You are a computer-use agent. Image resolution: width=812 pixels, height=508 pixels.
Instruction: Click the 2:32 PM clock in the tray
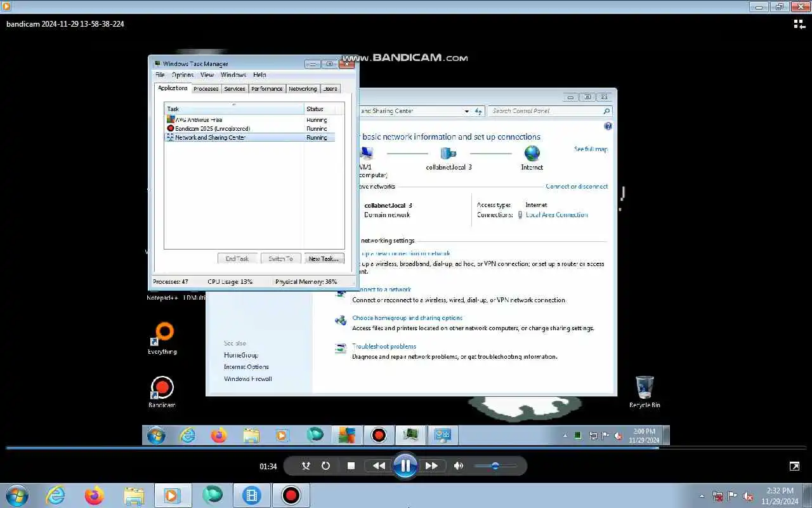coord(780,496)
